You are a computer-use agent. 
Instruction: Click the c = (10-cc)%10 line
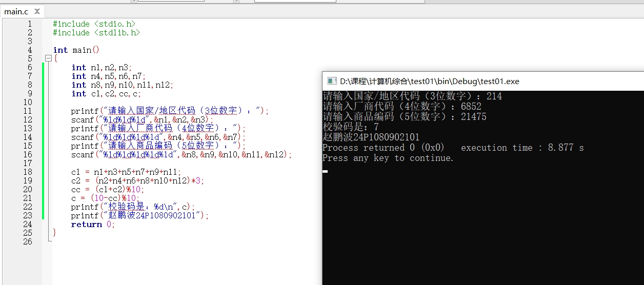105,198
